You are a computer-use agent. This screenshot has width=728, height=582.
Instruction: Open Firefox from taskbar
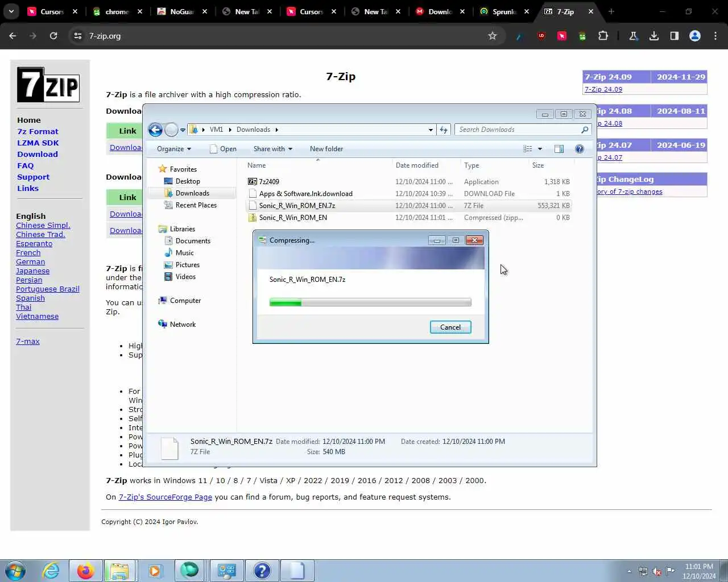(x=85, y=571)
